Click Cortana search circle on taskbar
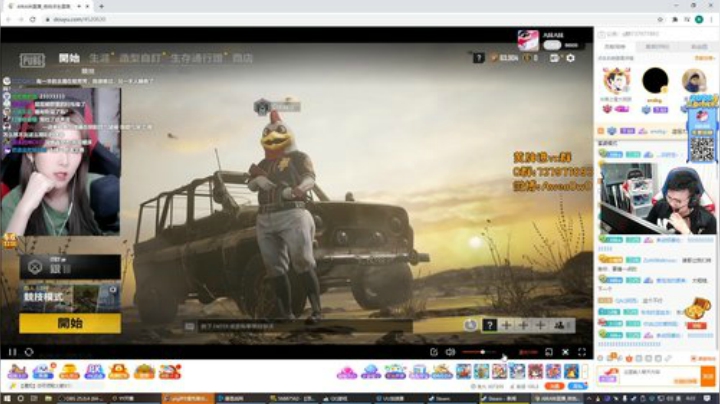This screenshot has width=720, height=404. [21, 398]
